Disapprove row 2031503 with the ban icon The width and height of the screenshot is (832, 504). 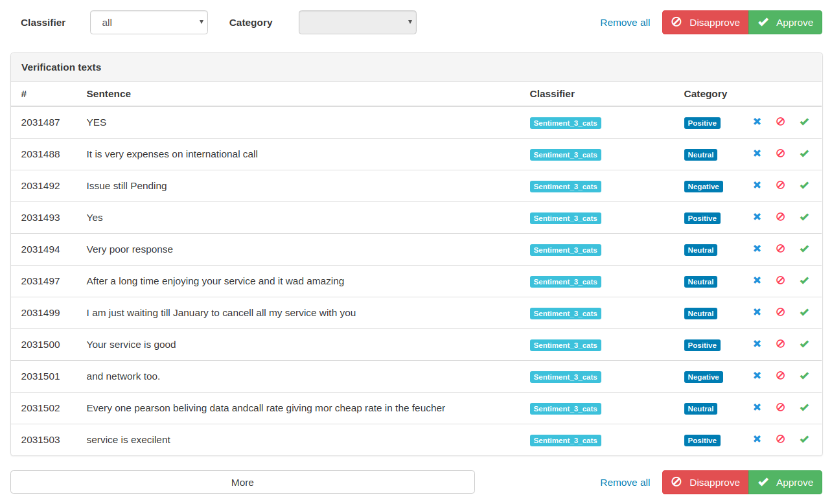coord(780,439)
